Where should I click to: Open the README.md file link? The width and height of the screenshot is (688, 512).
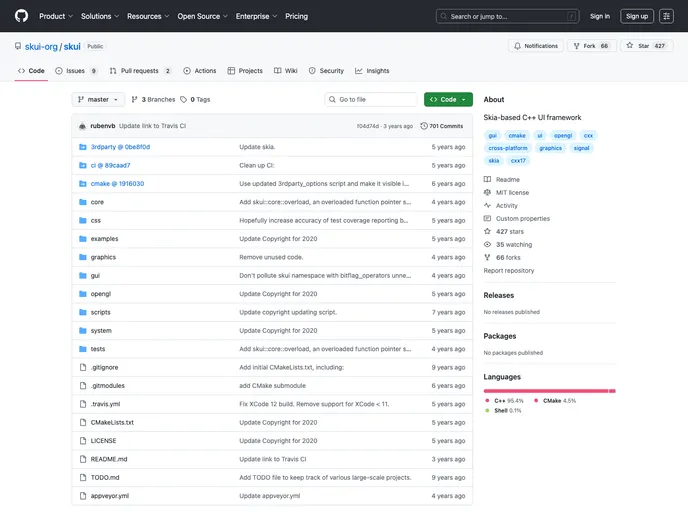click(109, 459)
